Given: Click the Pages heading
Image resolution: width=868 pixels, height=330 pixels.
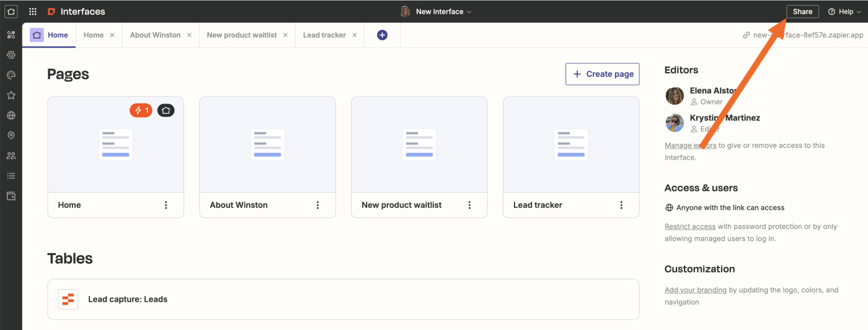Looking at the screenshot, I should click(x=68, y=74).
